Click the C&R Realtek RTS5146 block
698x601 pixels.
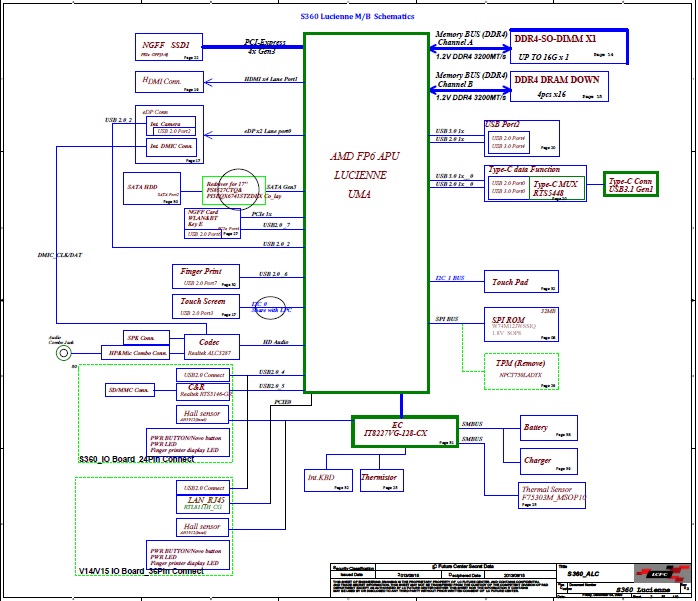click(x=203, y=392)
